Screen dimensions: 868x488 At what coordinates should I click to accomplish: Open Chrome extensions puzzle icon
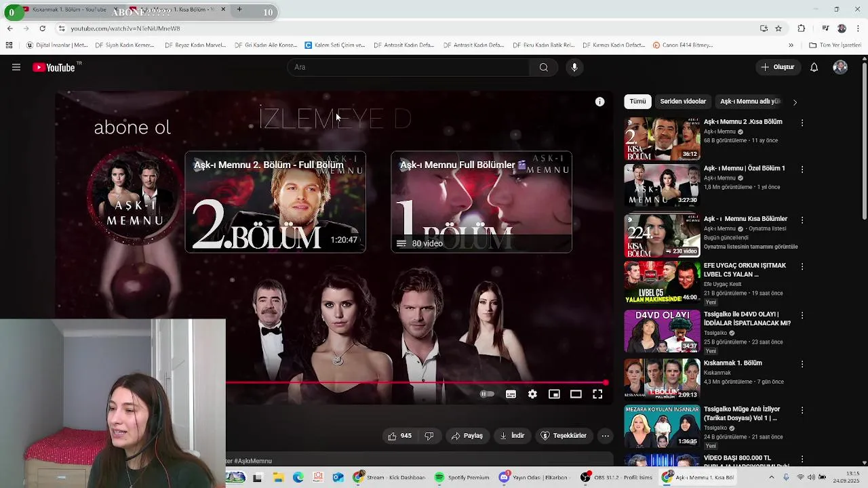(x=802, y=28)
